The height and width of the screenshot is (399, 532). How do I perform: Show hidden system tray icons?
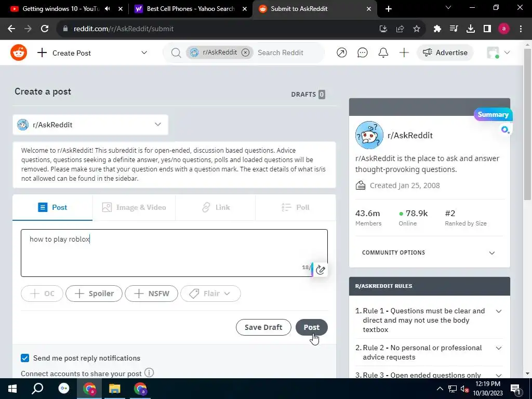point(440,389)
